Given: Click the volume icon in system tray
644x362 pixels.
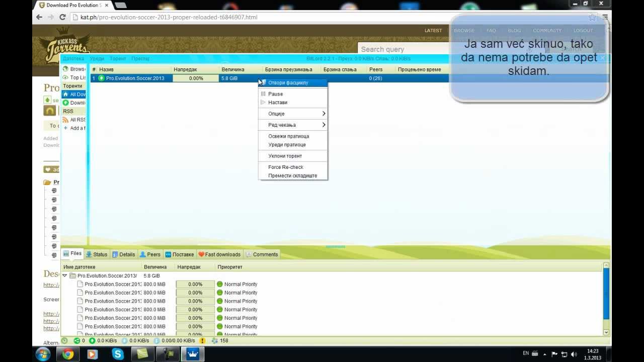Looking at the screenshot, I should pyautogui.click(x=574, y=354).
